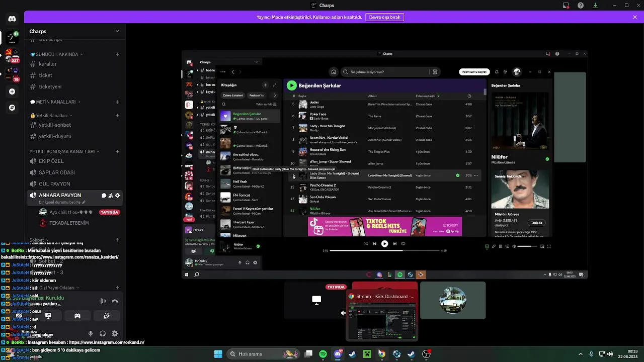Click the Stream - Kick Dashboard preview
The width and height of the screenshot is (644, 362).
[x=382, y=316]
